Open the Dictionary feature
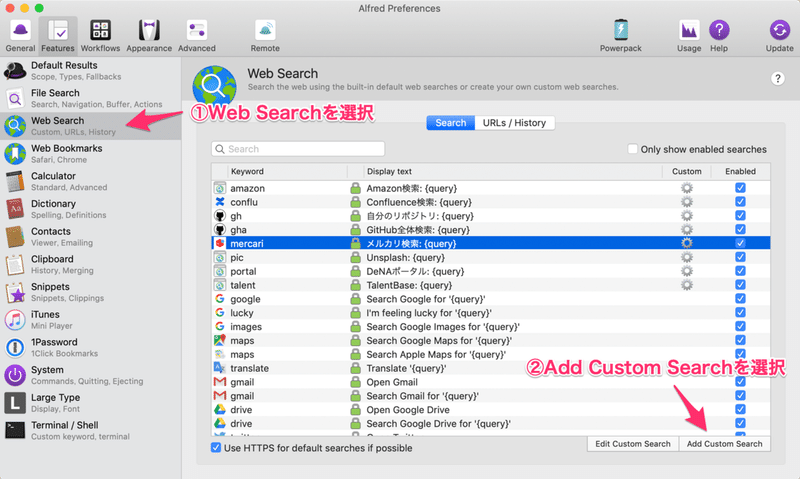Screen dimensions: 800x479 click(x=91, y=209)
